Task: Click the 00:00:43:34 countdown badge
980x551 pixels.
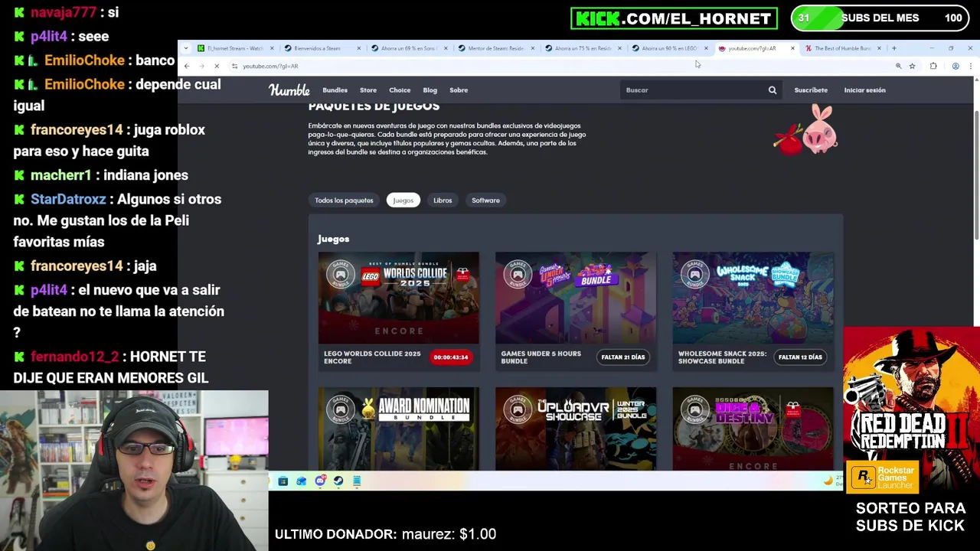Action: coord(451,357)
